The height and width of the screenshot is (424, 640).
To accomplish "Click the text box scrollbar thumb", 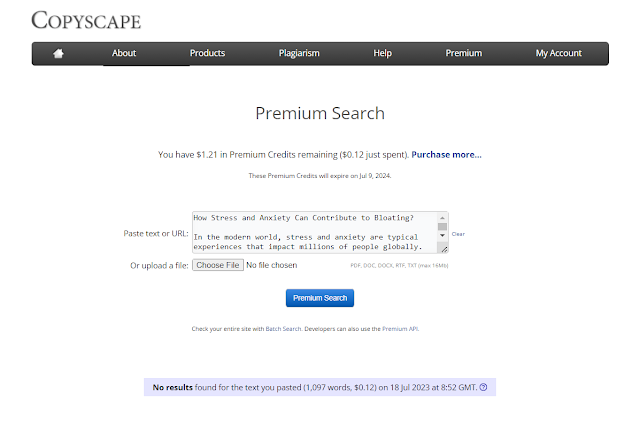I will pos(442,226).
